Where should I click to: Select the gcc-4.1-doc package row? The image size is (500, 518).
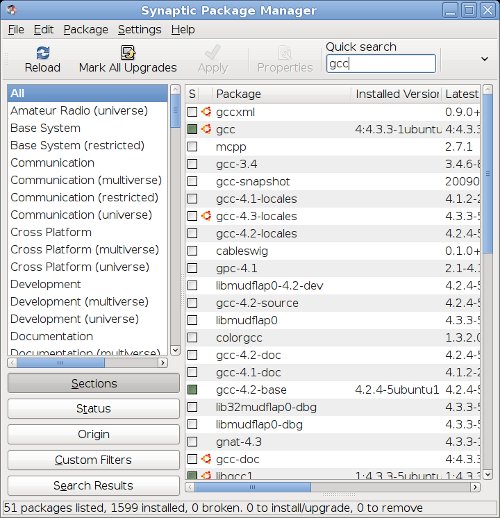[x=333, y=372]
